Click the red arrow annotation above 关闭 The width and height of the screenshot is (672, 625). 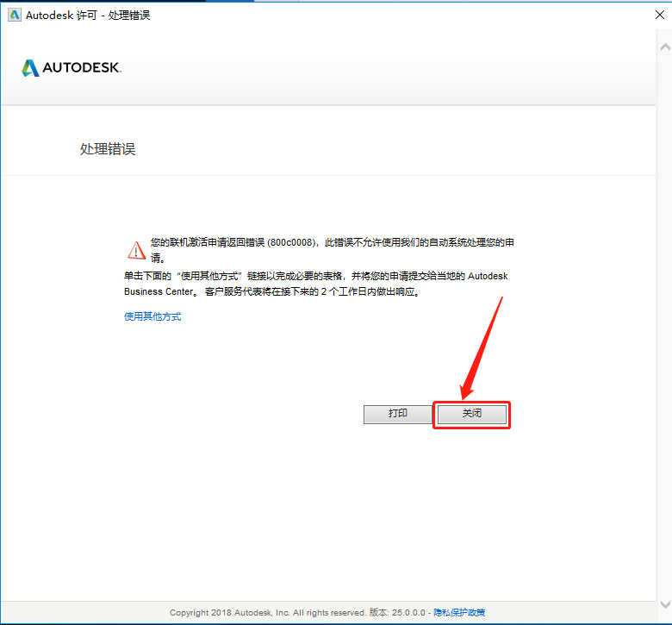(x=481, y=348)
